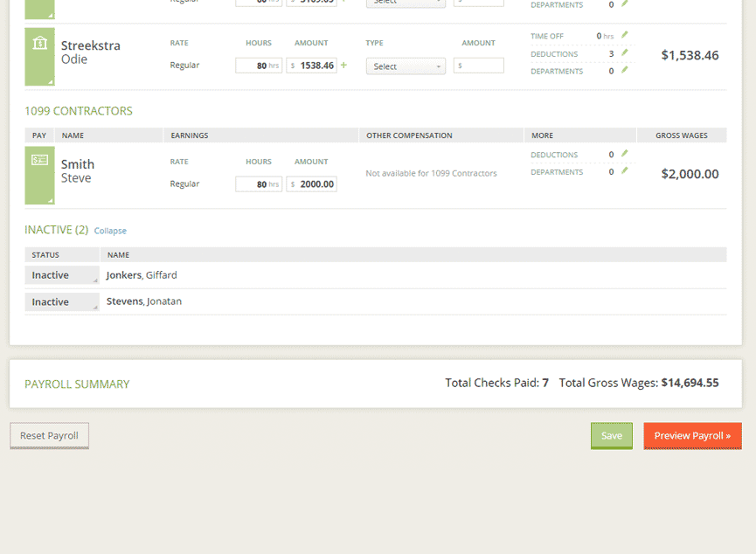Click the GROSS WAGES column header
This screenshot has height=554, width=756.
(682, 135)
